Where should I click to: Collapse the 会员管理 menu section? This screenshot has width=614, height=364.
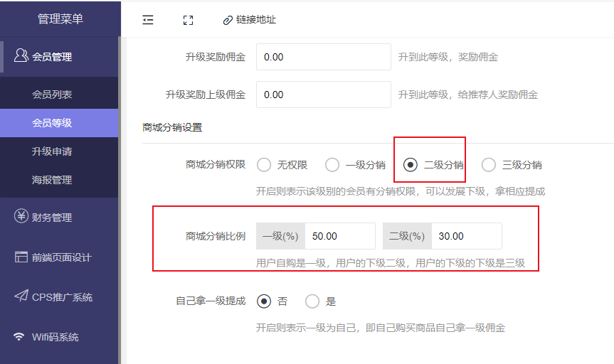point(59,57)
